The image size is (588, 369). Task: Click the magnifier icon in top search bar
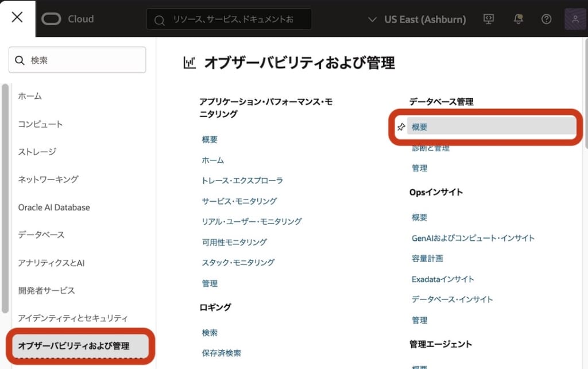coord(160,20)
